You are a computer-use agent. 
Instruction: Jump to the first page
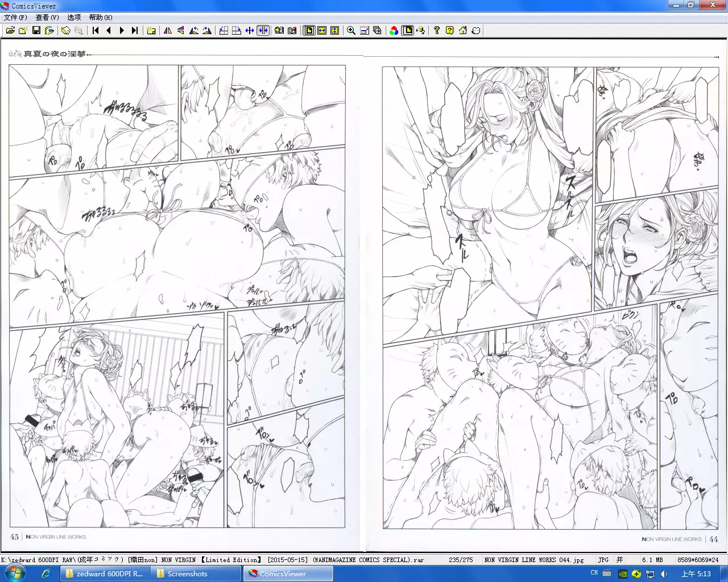click(96, 31)
